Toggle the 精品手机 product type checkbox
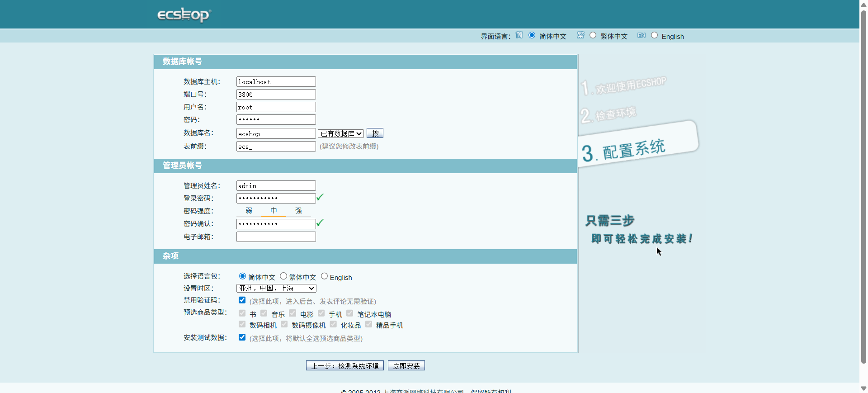Screen dimensions: 868x393 click(x=368, y=324)
